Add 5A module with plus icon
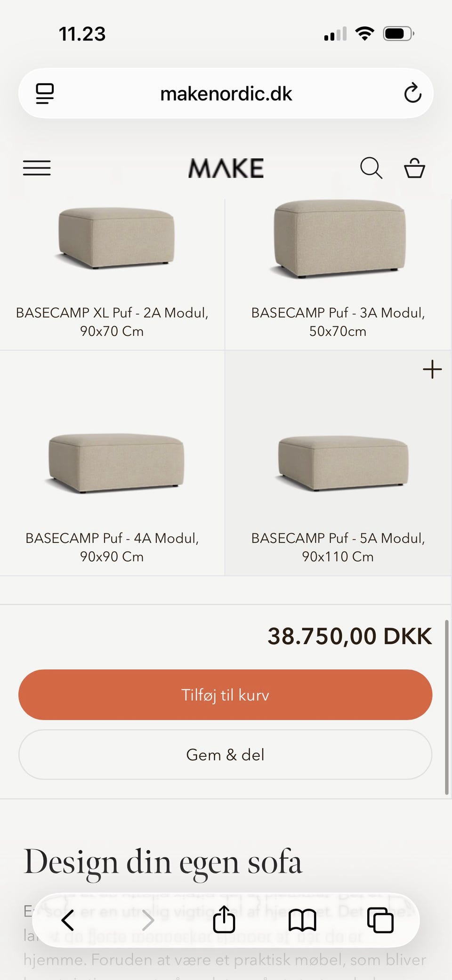452x980 pixels. pos(432,369)
